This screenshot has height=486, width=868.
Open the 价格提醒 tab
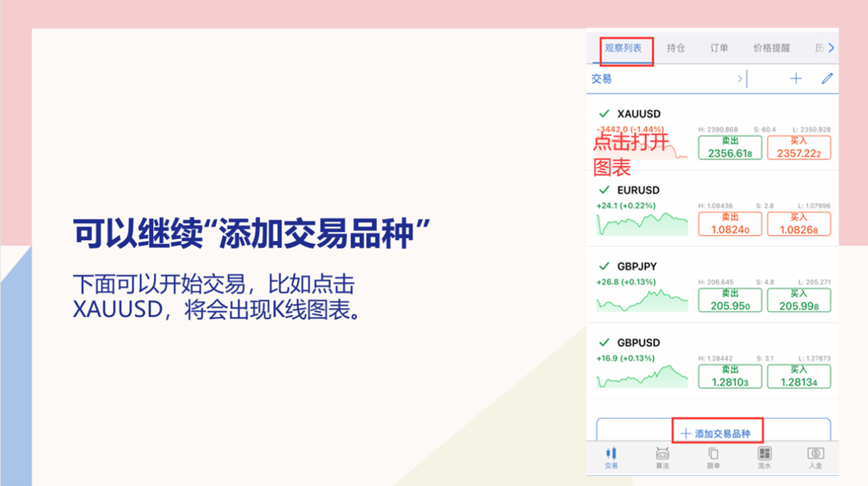[772, 48]
